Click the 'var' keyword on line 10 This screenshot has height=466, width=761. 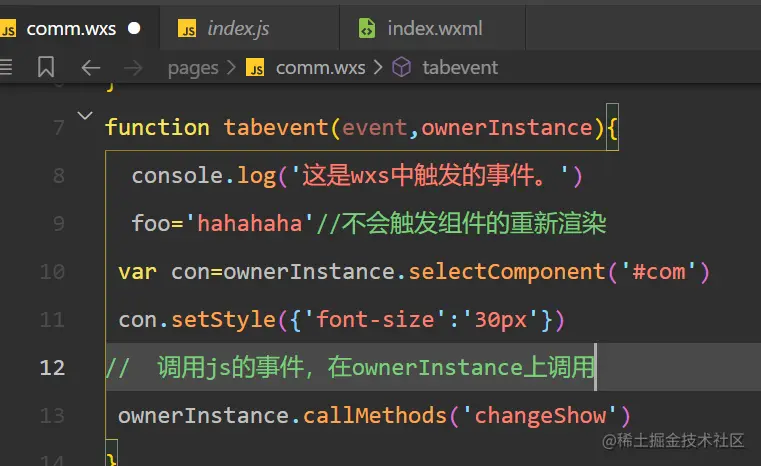pyautogui.click(x=137, y=272)
